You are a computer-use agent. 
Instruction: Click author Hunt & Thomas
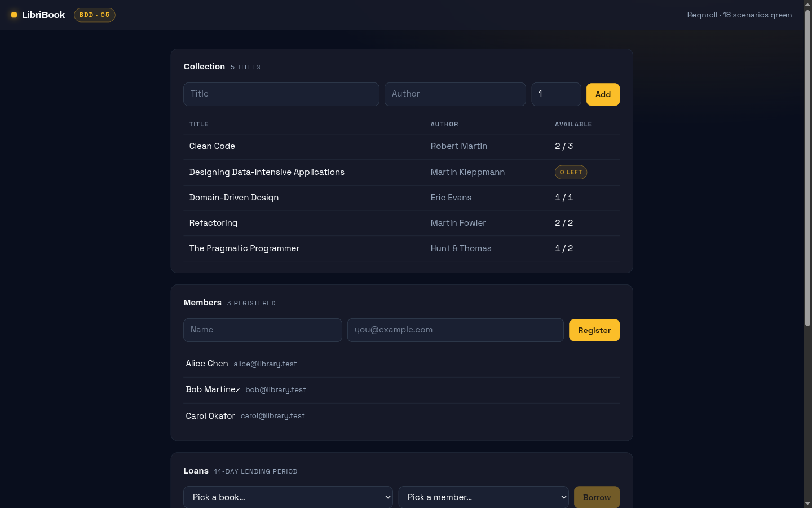click(461, 248)
